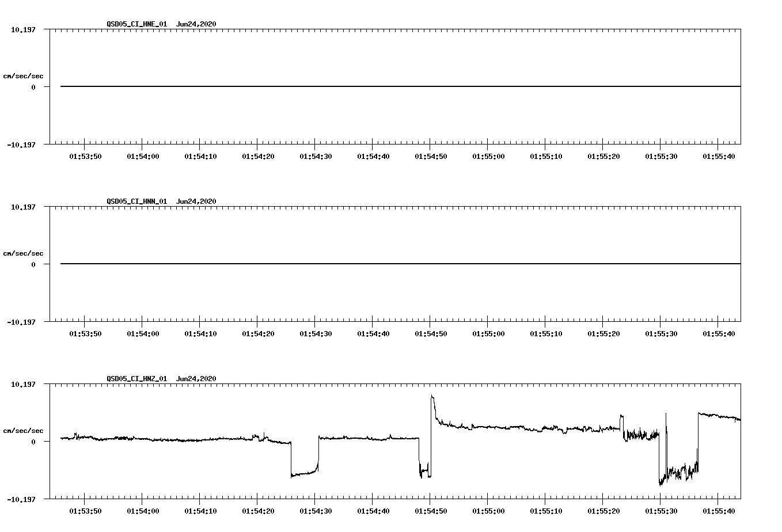Screen dimensions: 782x532
Task: Click the cm/sec/sec unit label of HNE plot
Action: [23, 76]
